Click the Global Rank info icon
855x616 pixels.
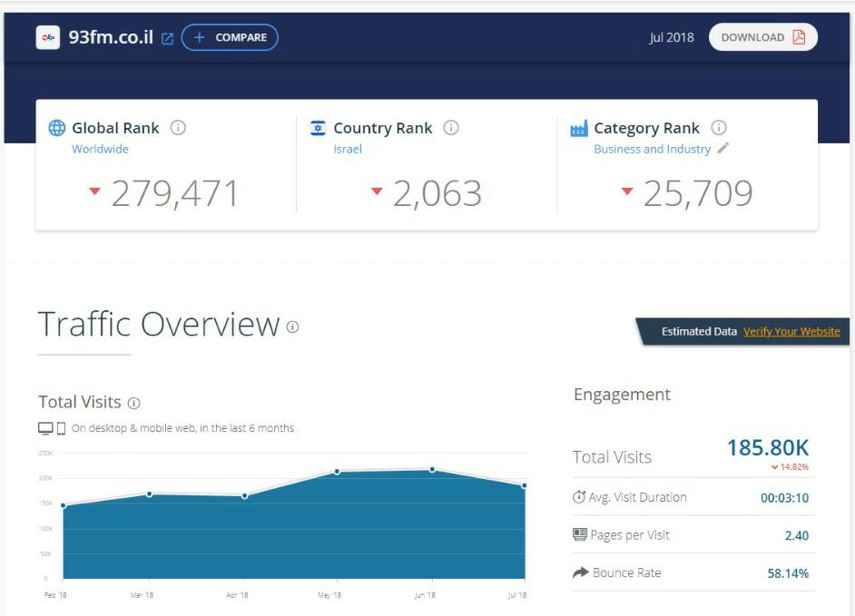click(178, 128)
